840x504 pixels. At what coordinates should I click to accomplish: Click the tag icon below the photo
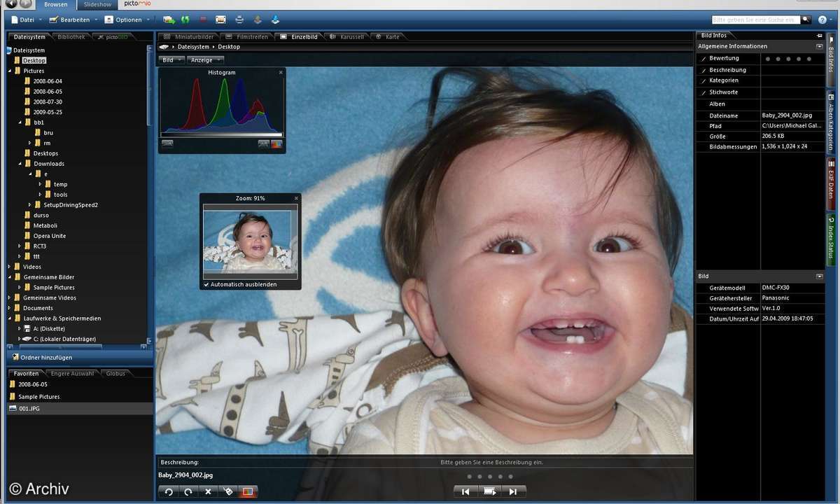tap(227, 491)
